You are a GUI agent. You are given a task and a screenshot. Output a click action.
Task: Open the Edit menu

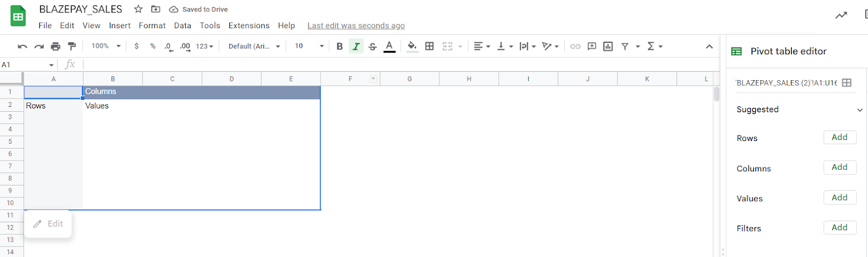tap(67, 25)
